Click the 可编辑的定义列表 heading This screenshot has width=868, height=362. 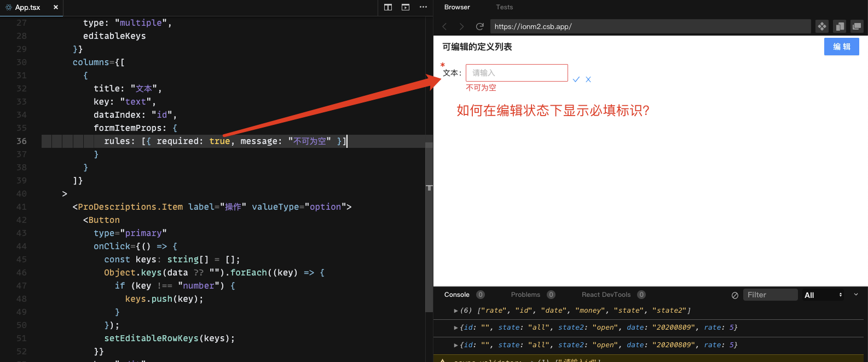point(477,47)
